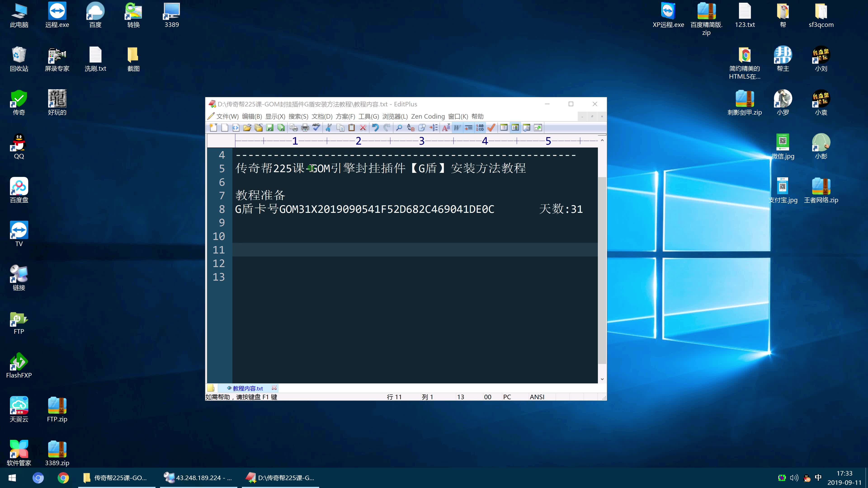Screen dimensions: 868x488
Task: Switch to 43.248.189.224 remote desktop taskbar item
Action: coord(198,478)
